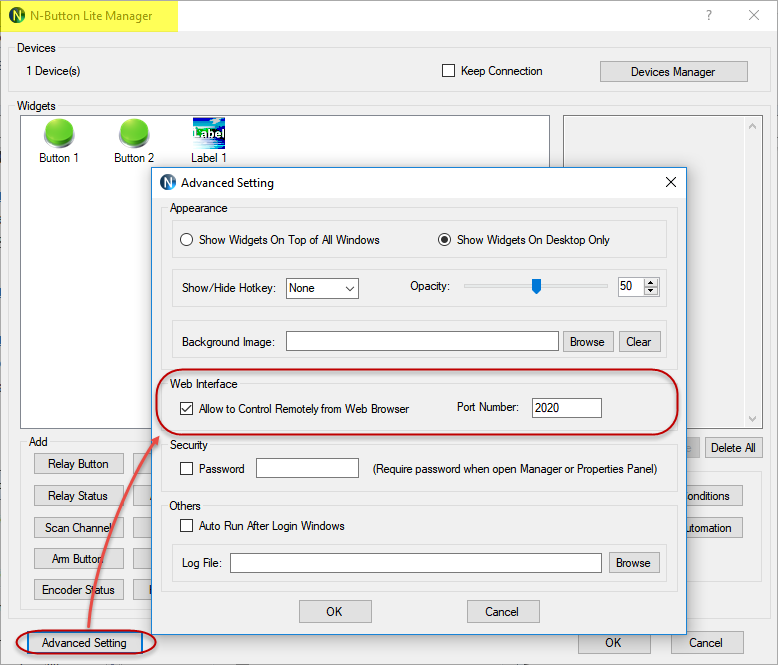The height and width of the screenshot is (665, 778).
Task: Click the Opacity slider handle
Action: [536, 286]
